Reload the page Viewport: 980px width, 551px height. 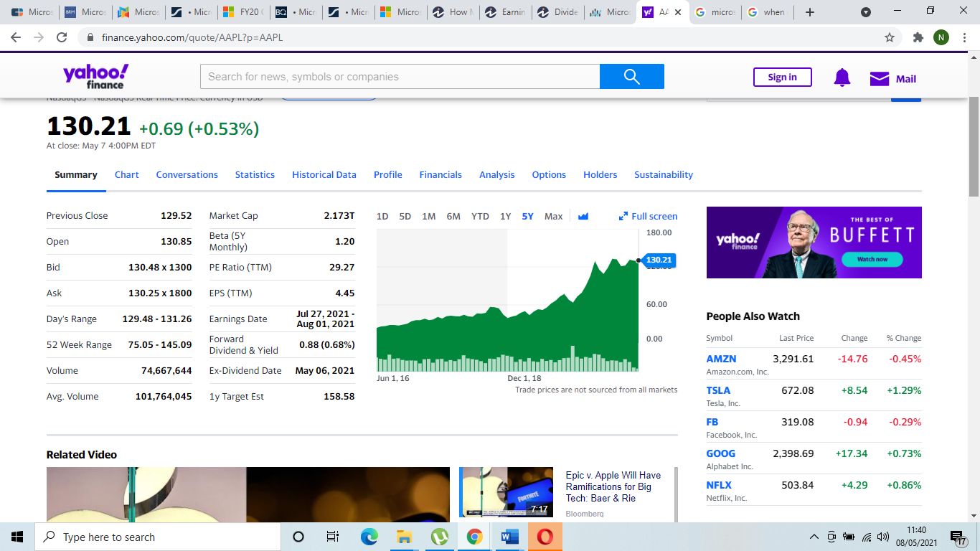point(62,37)
